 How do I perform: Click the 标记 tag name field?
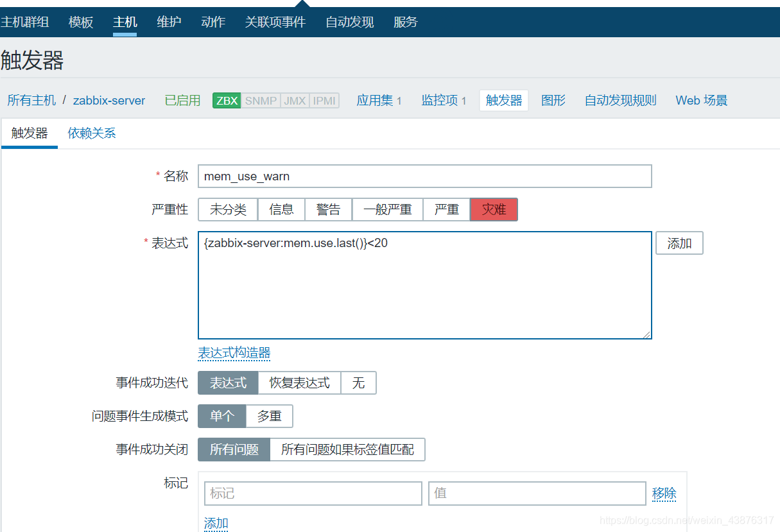click(x=313, y=493)
